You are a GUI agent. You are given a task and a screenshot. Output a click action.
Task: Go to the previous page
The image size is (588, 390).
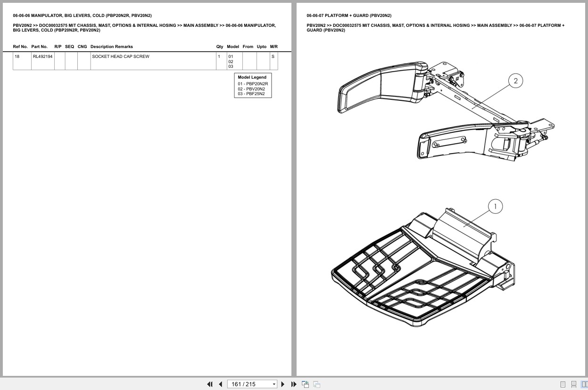pyautogui.click(x=220, y=384)
